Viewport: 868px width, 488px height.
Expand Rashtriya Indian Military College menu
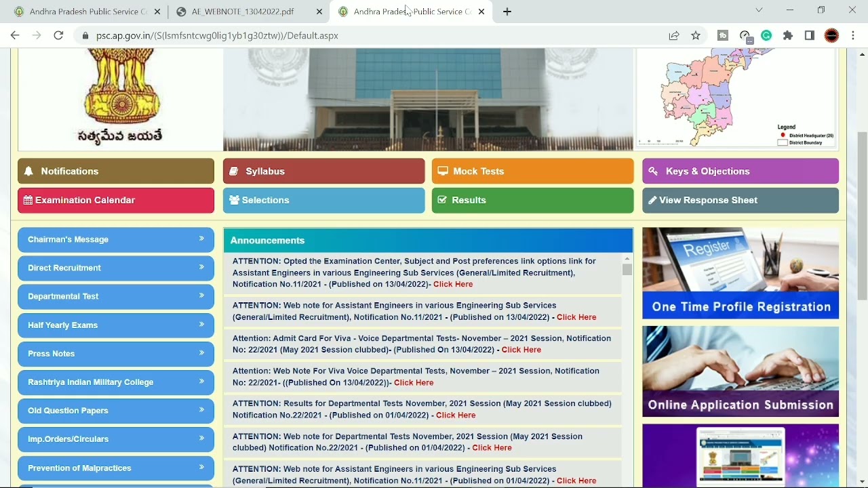pos(116,382)
